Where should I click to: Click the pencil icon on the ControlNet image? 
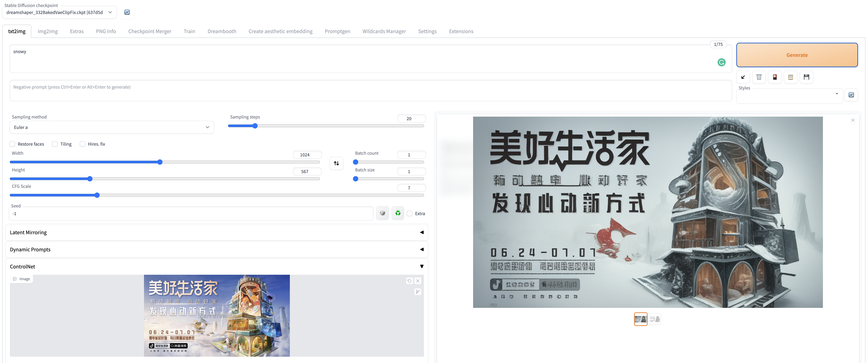(x=418, y=292)
